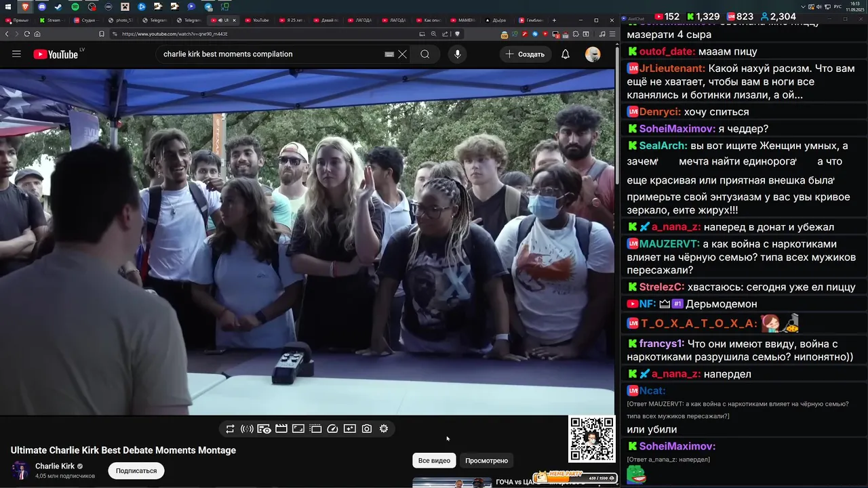Open Brave Shields lion icon
868x488 pixels.
457,34
